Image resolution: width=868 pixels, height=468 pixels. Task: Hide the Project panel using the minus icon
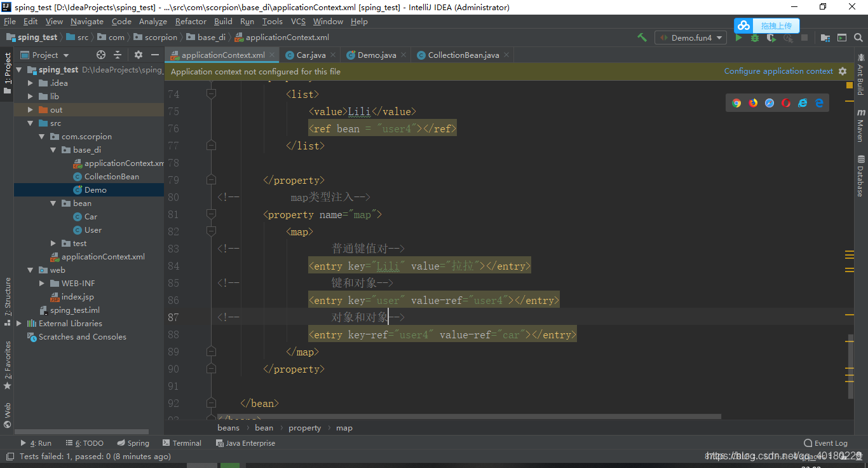click(x=155, y=55)
